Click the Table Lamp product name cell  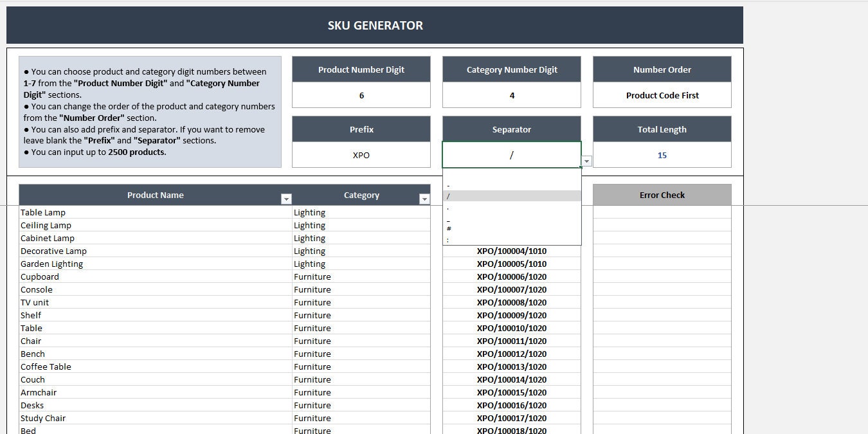pos(44,212)
